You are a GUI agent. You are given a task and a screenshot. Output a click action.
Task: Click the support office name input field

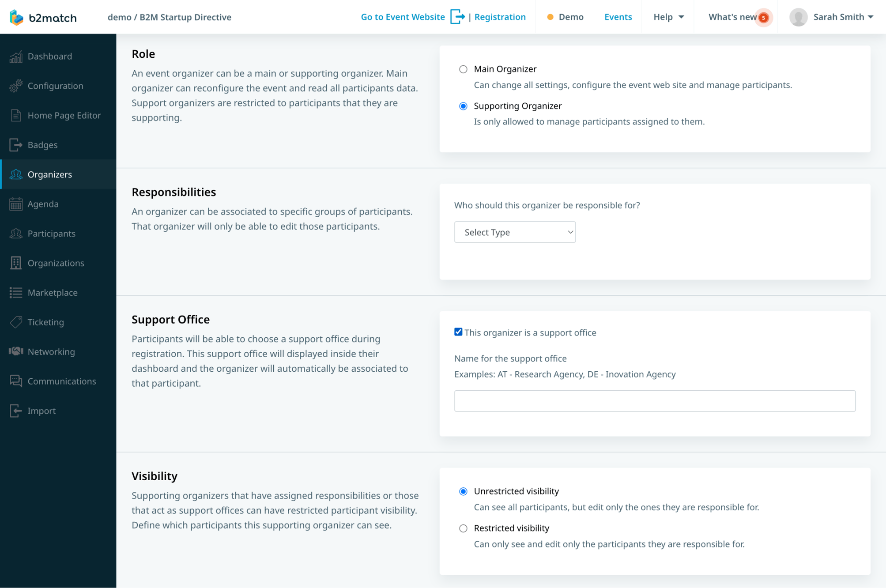(x=654, y=400)
